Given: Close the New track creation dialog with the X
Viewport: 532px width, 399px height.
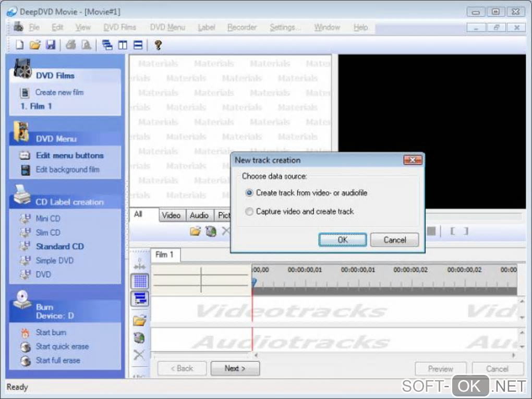Looking at the screenshot, I should 413,160.
